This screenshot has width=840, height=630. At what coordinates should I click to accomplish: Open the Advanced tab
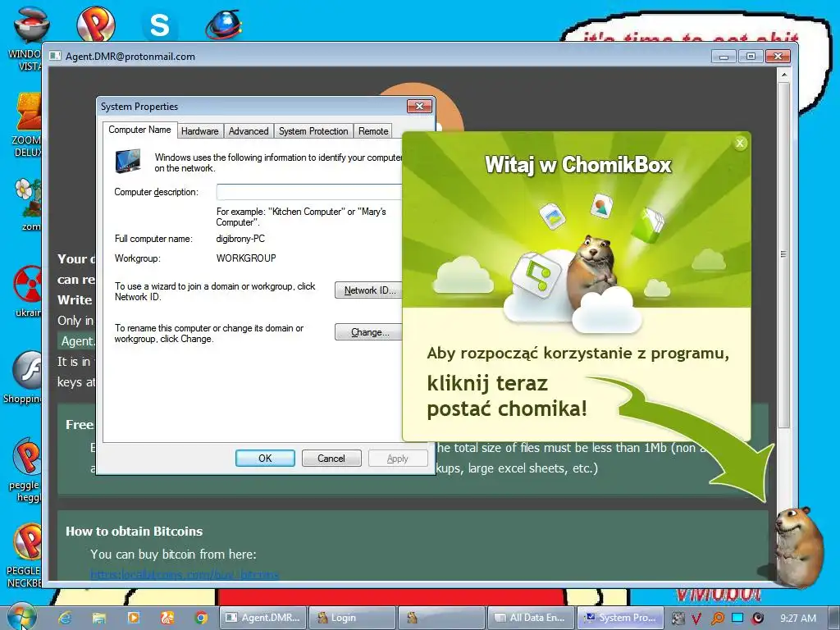249,131
